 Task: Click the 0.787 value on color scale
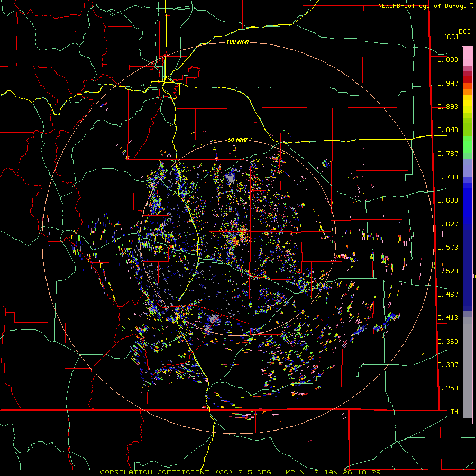[448, 153]
